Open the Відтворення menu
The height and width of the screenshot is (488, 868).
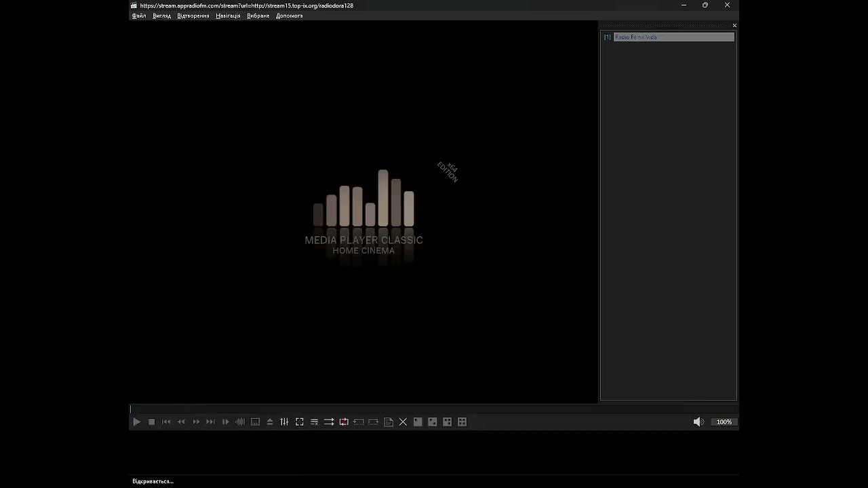(193, 16)
